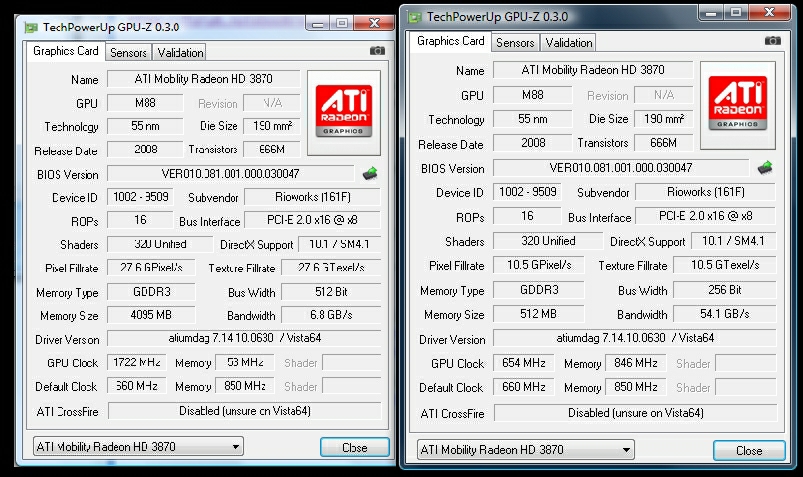Switch to Sensors tab in right window
This screenshot has height=477, width=803.
[x=515, y=43]
